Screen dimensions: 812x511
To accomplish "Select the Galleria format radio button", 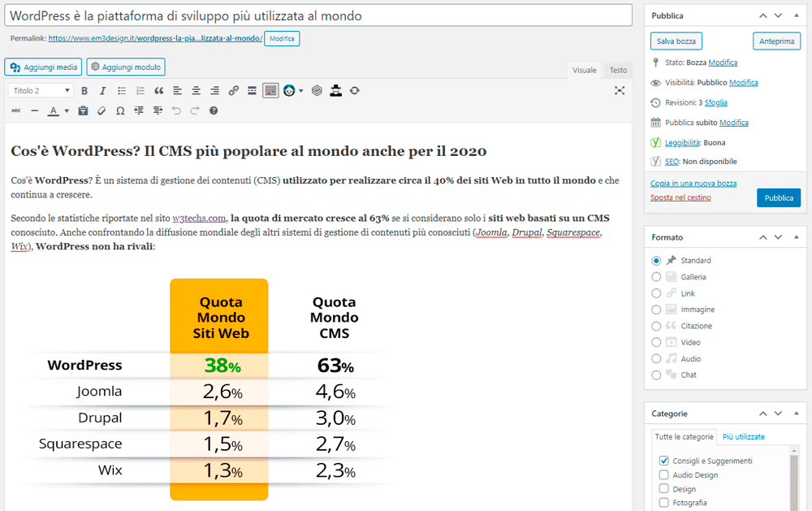I will 656,277.
